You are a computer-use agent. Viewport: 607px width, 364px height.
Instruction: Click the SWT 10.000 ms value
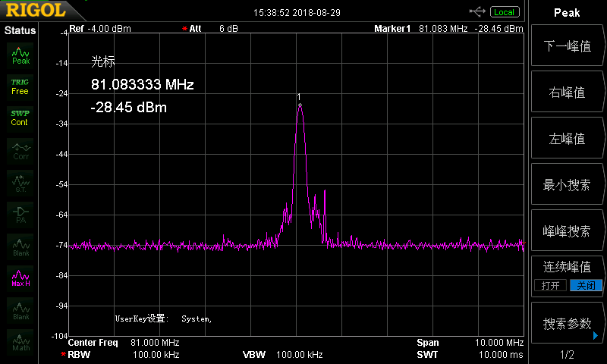[501, 355]
